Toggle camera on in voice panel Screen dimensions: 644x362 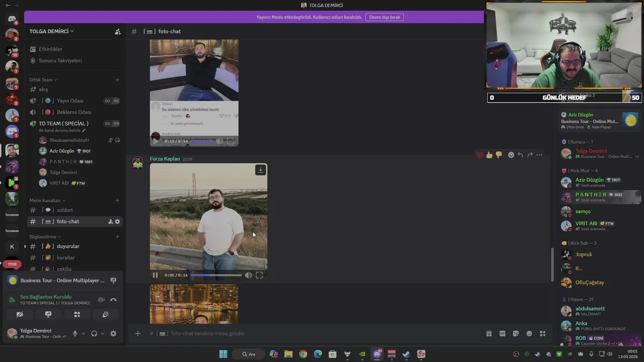pos(20,314)
